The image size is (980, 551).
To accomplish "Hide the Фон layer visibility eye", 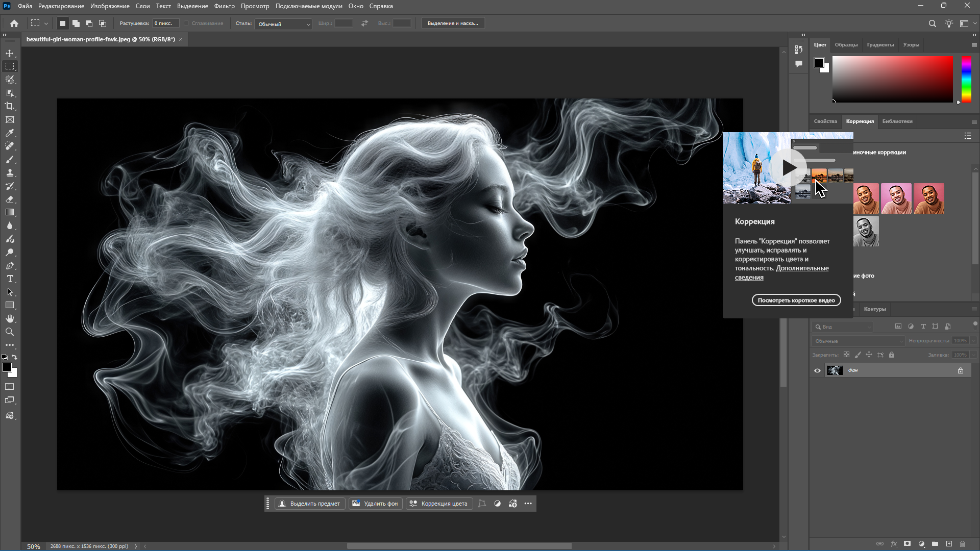I will pyautogui.click(x=817, y=370).
